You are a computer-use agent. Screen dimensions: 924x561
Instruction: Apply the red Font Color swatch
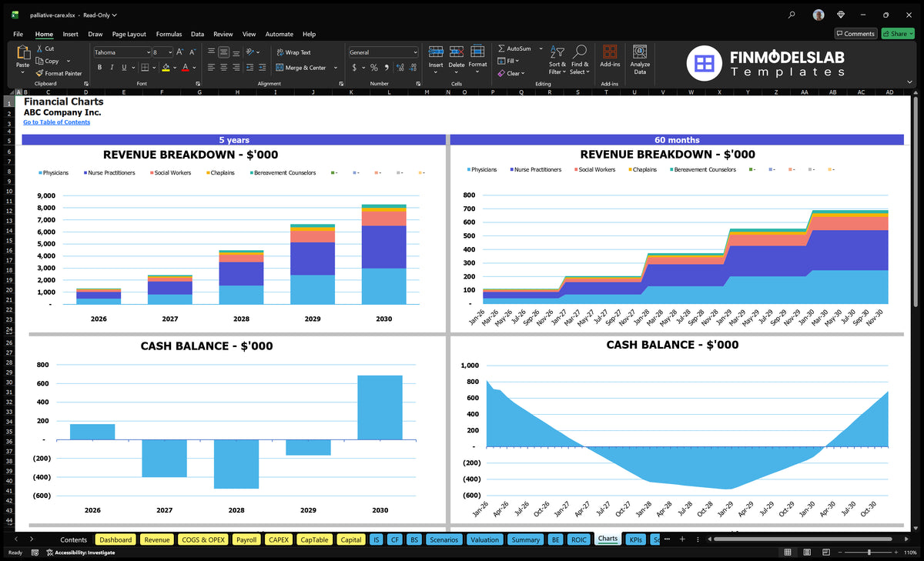click(x=185, y=68)
